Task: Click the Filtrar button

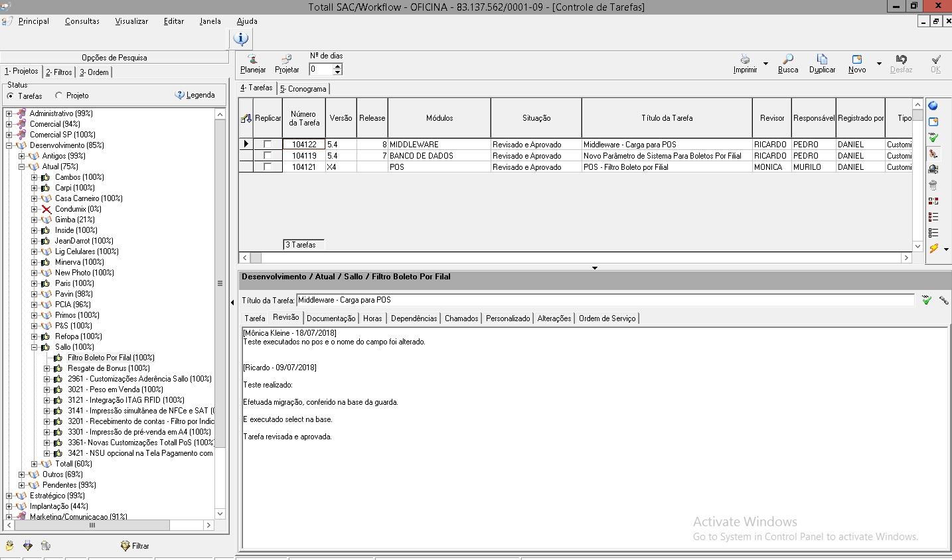Action: [135, 546]
